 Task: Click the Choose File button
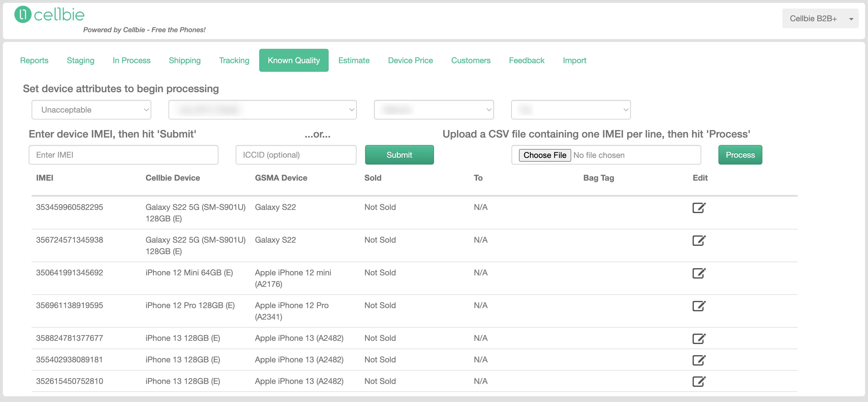click(x=545, y=155)
